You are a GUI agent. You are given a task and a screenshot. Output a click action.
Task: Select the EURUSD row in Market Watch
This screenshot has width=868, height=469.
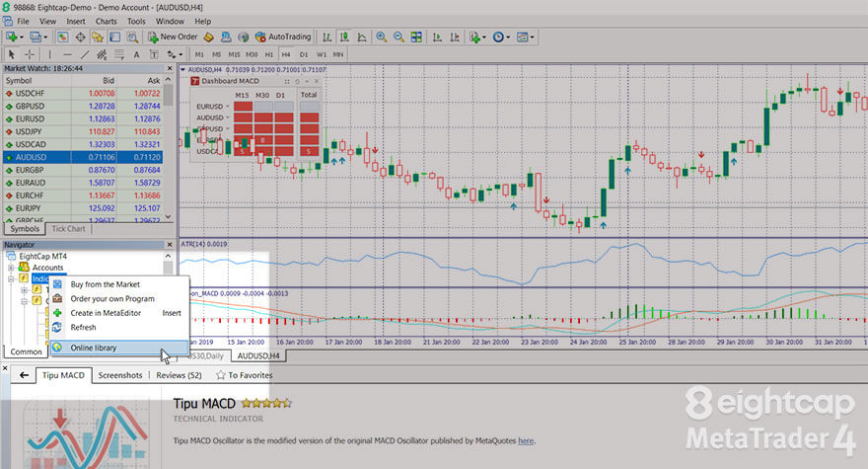click(x=83, y=119)
